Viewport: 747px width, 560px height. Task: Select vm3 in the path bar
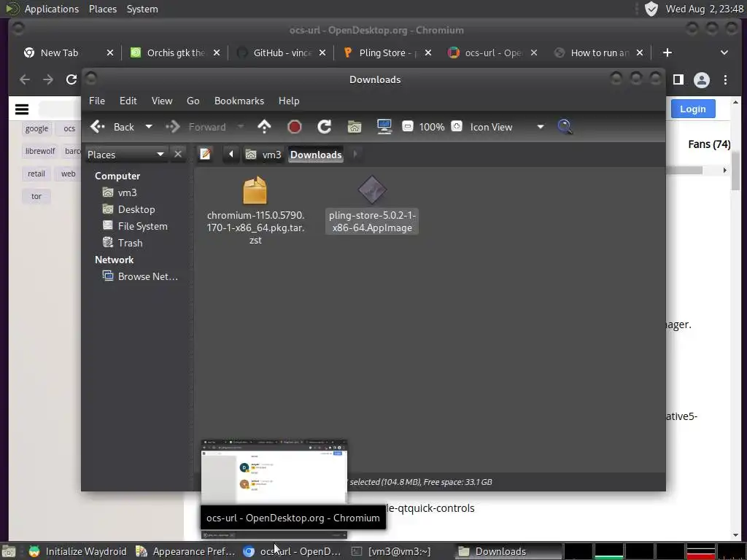tap(263, 155)
